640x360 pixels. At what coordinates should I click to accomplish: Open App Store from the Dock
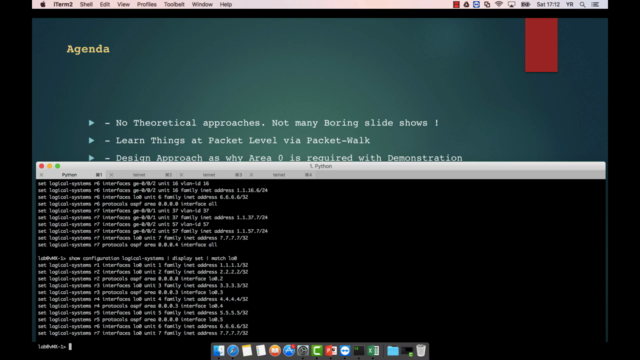pyautogui.click(x=289, y=351)
